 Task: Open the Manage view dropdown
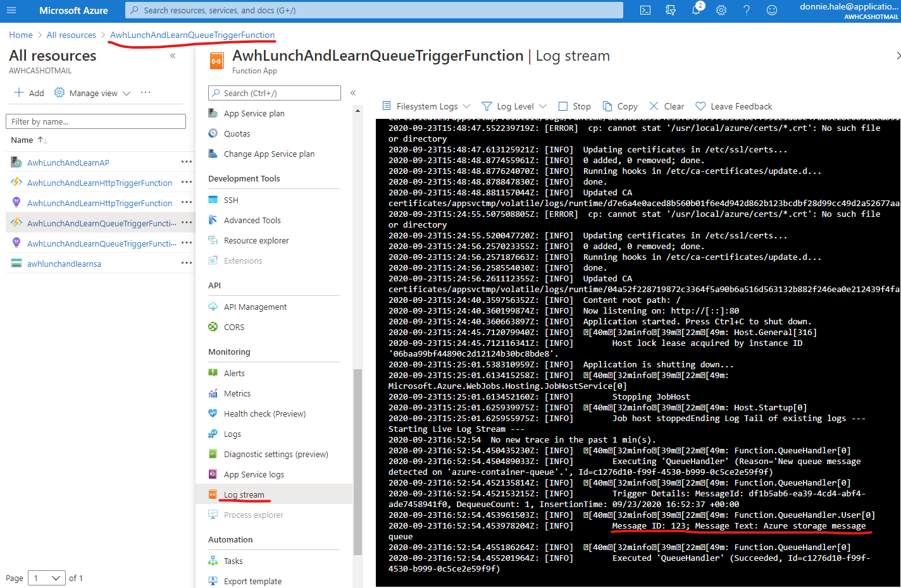tap(92, 93)
